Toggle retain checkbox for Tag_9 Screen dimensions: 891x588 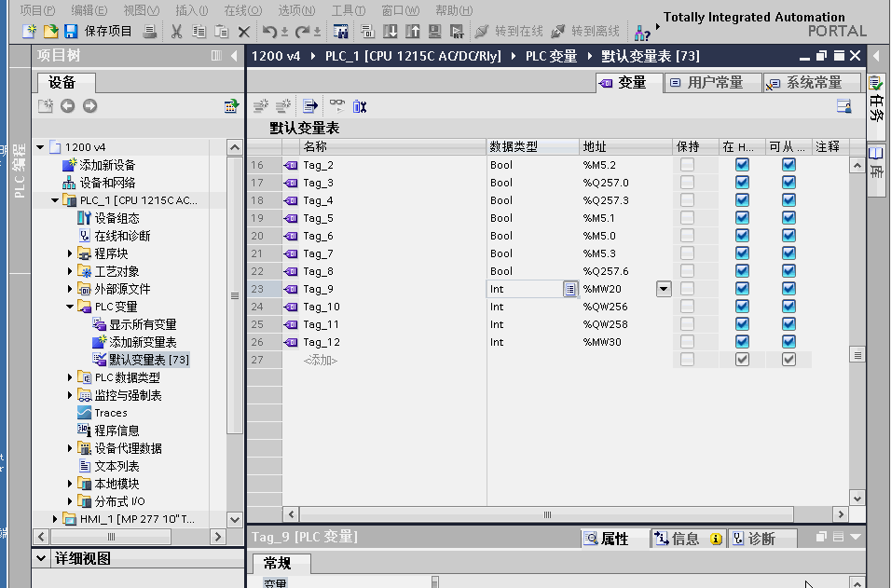(687, 289)
